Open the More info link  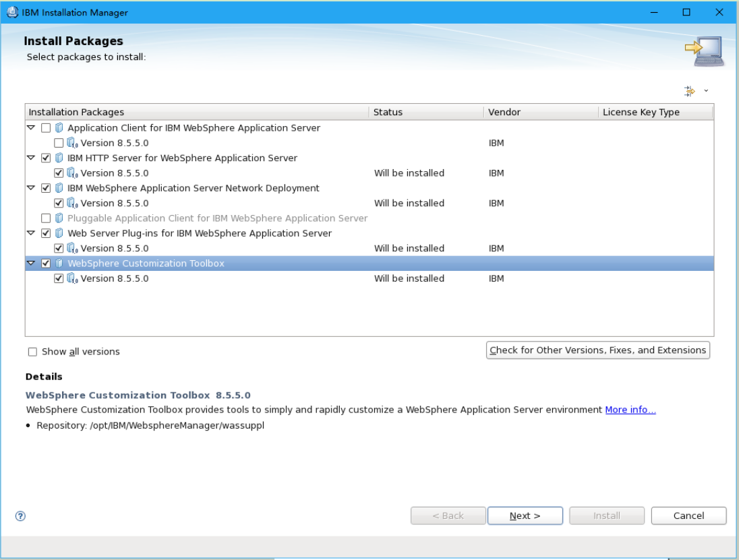[x=630, y=409]
